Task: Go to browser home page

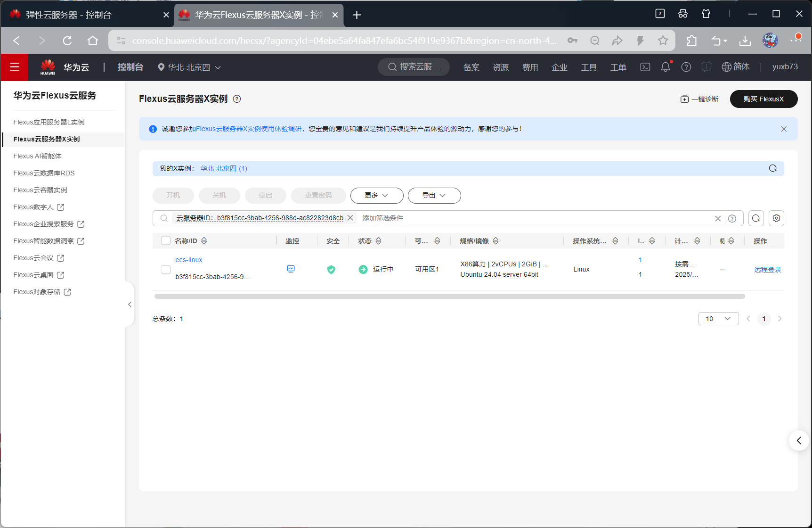Action: [93, 41]
